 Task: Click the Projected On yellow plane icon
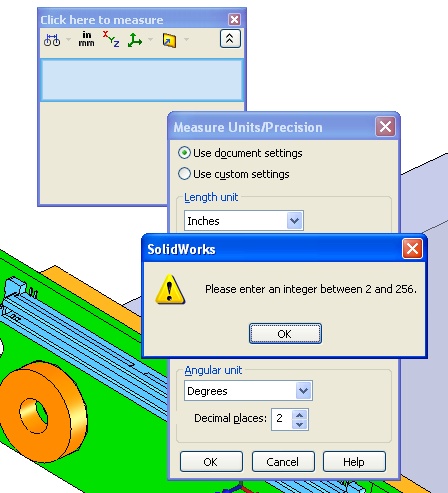[169, 40]
